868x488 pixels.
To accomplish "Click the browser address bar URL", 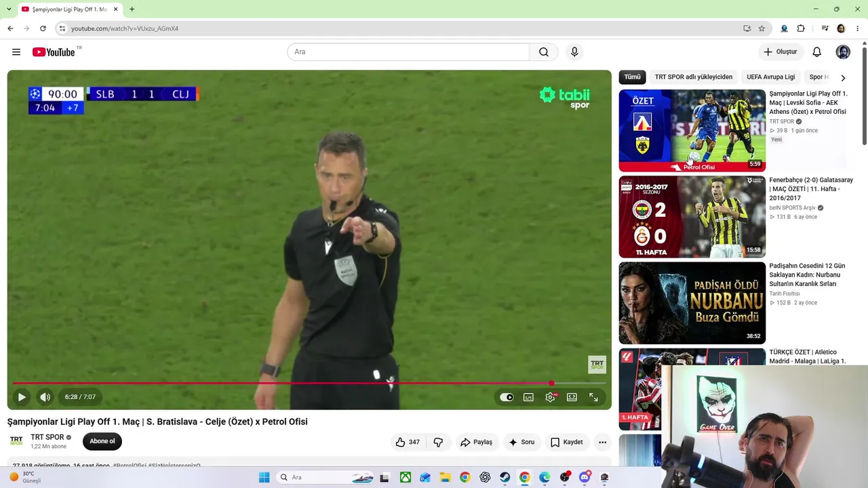I will tap(125, 28).
